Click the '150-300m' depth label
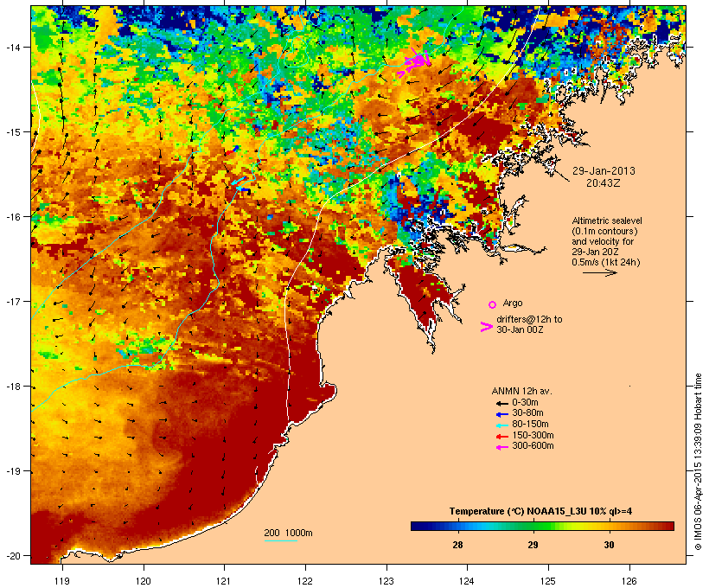This screenshot has height=588, width=709. (533, 435)
